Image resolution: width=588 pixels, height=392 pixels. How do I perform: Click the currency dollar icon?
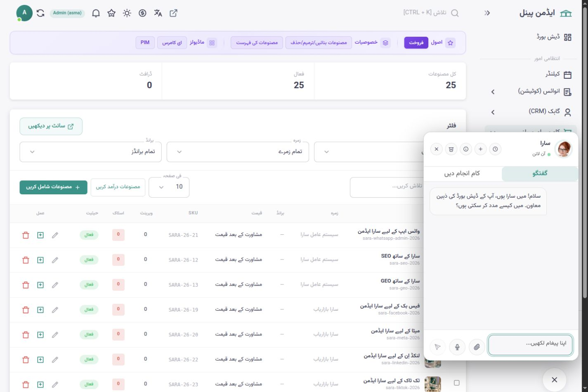click(x=142, y=13)
